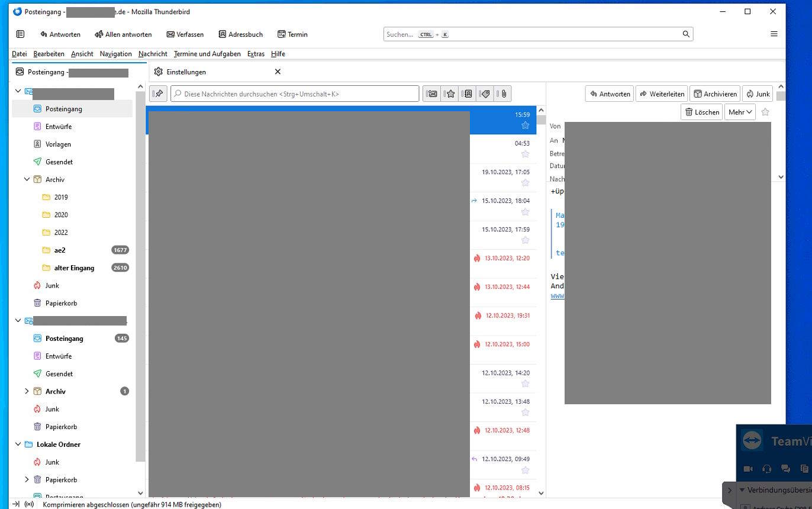Open the spaces toolbar icon left of Antworten
Image resolution: width=812 pixels, height=509 pixels.
click(x=20, y=34)
